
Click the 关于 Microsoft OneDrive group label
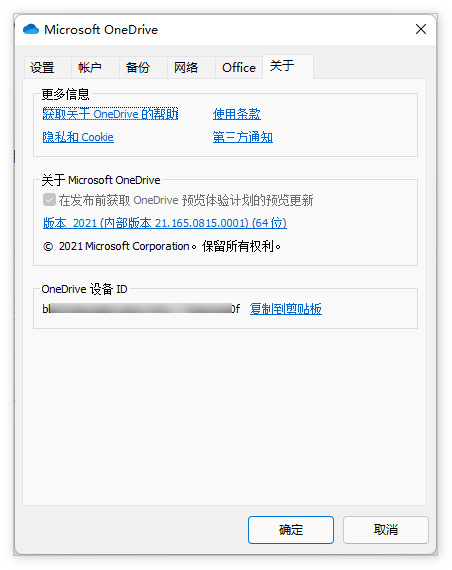point(101,180)
